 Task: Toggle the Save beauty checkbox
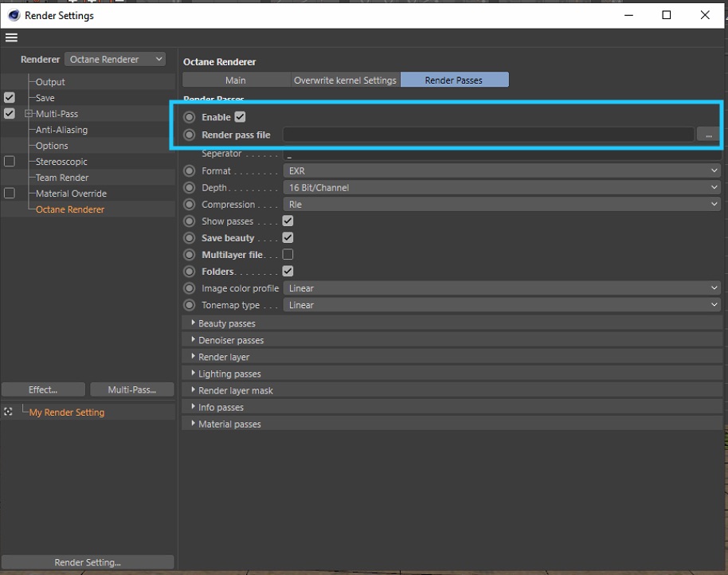[288, 237]
